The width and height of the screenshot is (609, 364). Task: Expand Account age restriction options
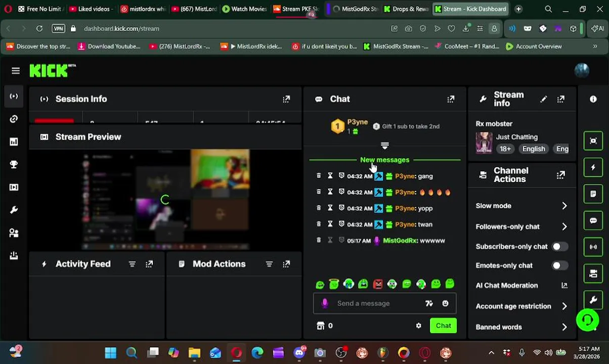(x=564, y=306)
